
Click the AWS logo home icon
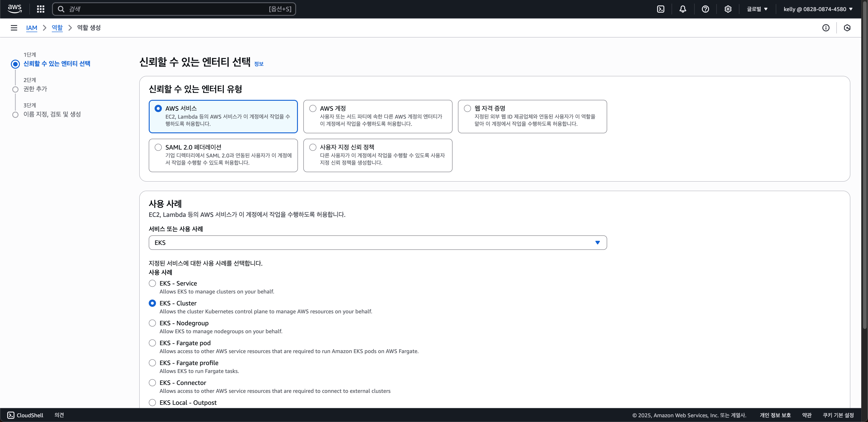click(x=14, y=9)
